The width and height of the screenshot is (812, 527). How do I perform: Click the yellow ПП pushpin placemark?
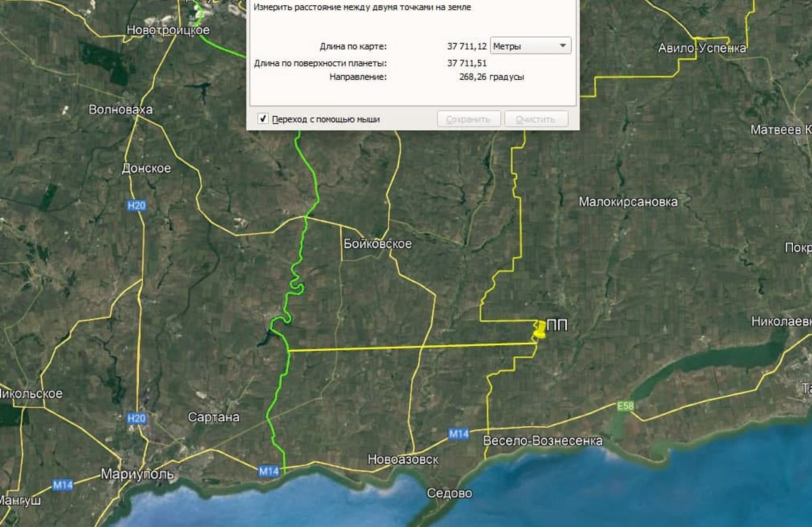point(540,328)
